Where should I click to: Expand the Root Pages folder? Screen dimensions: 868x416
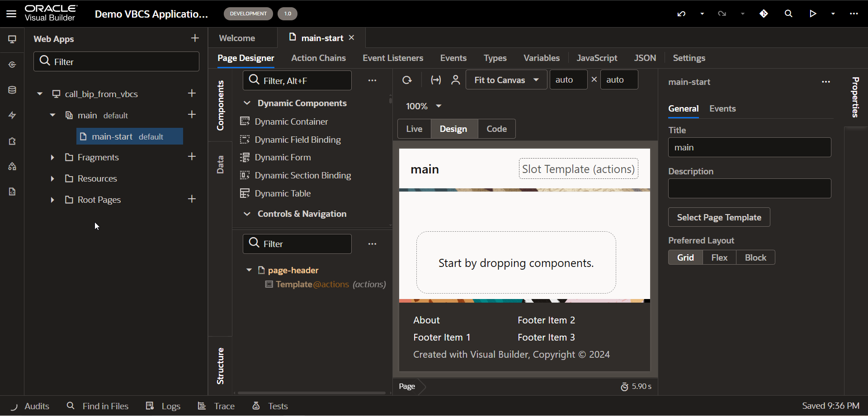(x=52, y=200)
